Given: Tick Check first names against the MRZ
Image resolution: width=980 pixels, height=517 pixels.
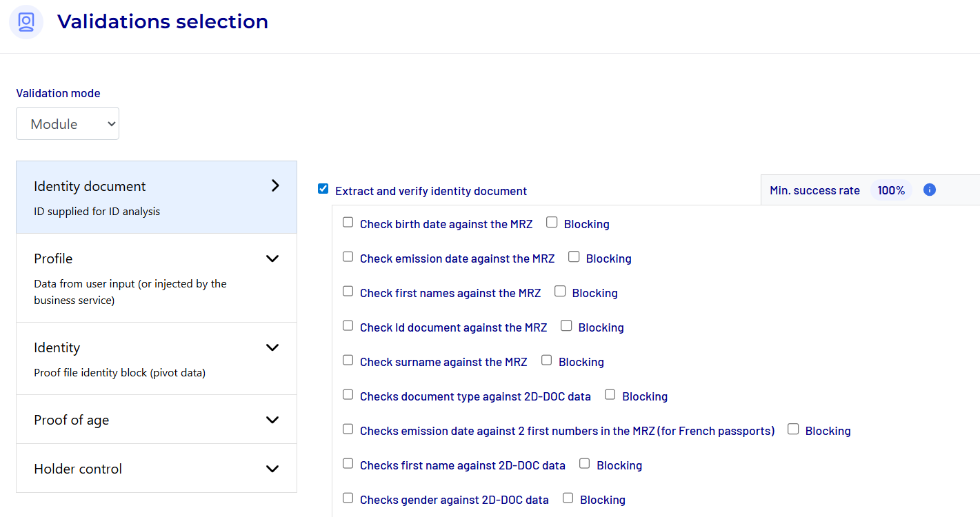Looking at the screenshot, I should (x=348, y=291).
